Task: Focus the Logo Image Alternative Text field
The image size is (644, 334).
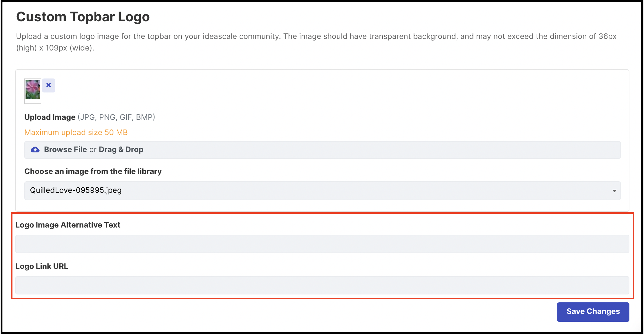Action: 322,244
